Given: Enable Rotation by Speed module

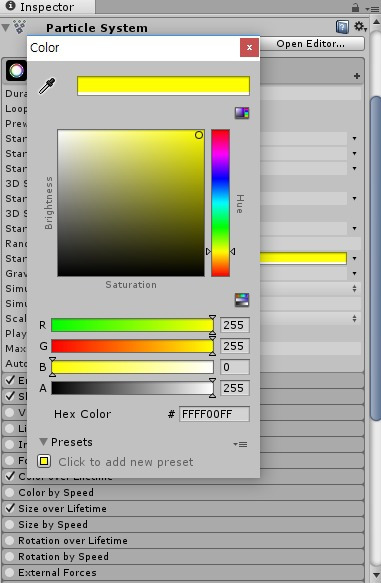Looking at the screenshot, I should coord(10,556).
